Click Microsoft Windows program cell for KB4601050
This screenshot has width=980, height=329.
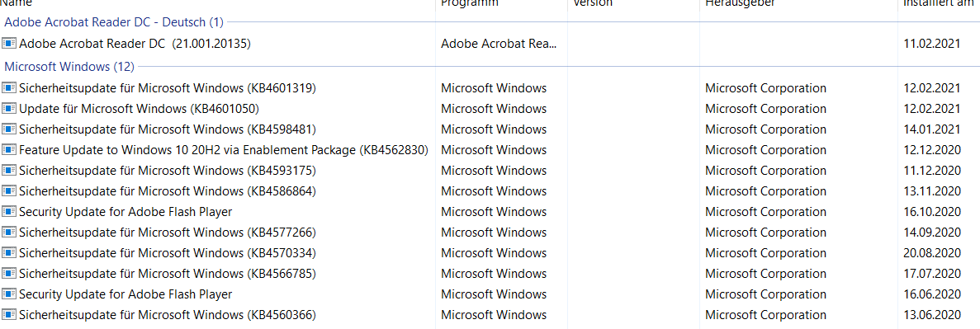click(494, 109)
